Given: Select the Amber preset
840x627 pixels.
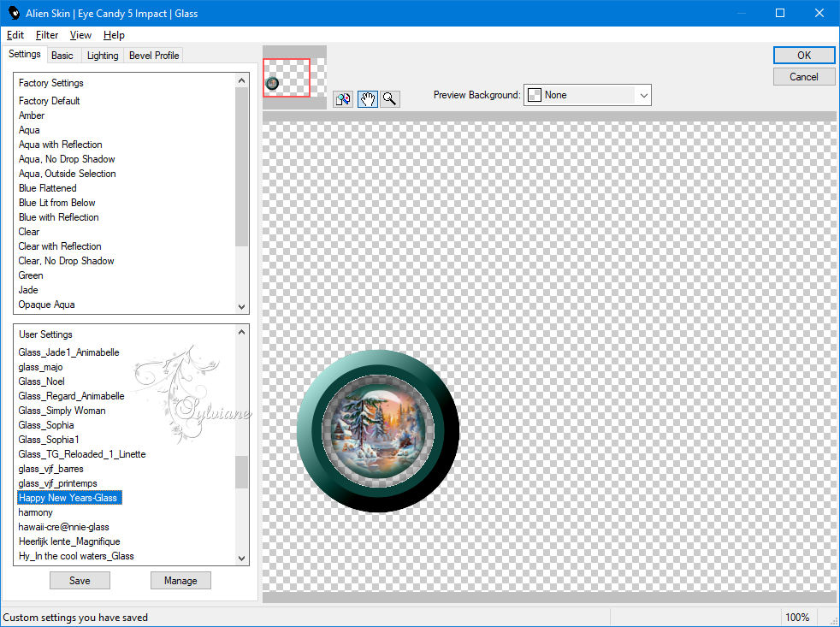Looking at the screenshot, I should coord(32,115).
